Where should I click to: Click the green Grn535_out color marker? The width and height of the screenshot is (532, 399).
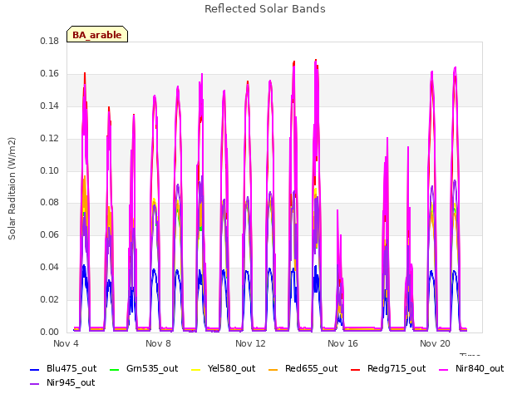pos(115,369)
